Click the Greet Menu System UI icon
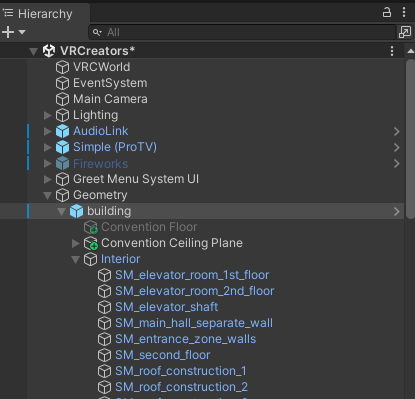This screenshot has height=399, width=415. [62, 179]
